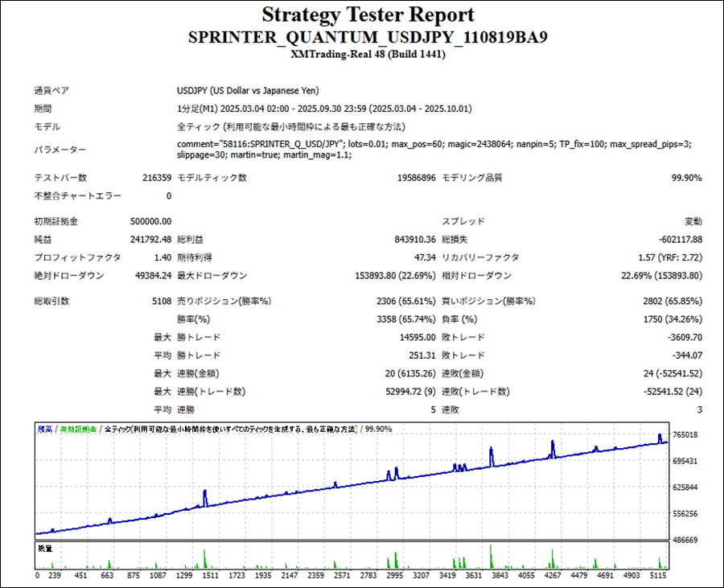Screen dimensions: 724x588
Task: Click the 残高 legend label in chart
Action: point(45,430)
